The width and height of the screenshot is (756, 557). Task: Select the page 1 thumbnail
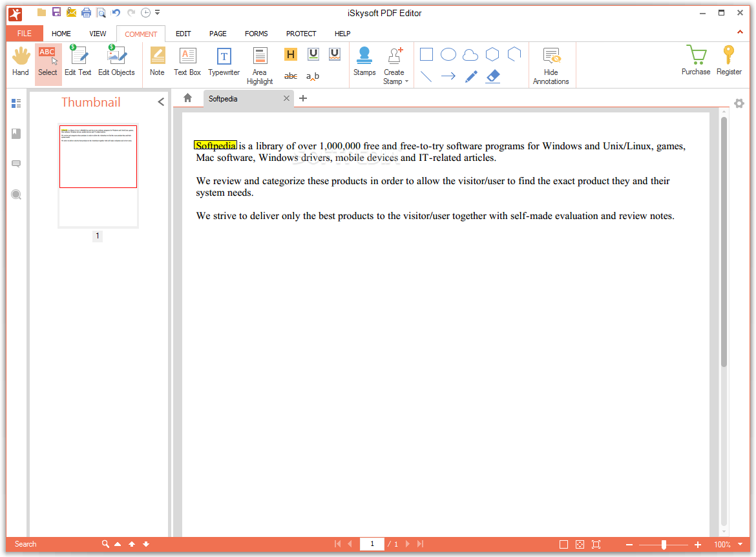98,176
